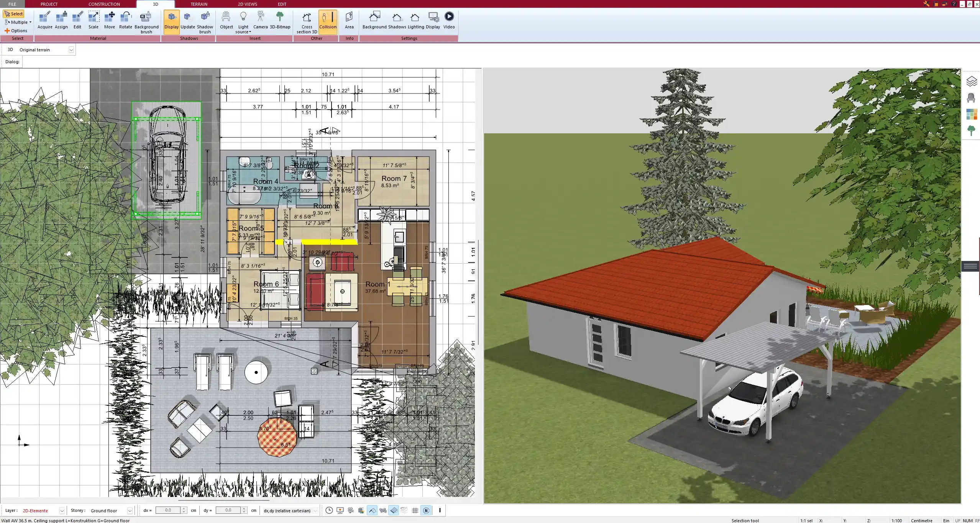980x523 pixels.
Task: Open the furniture catalog chair icon
Action: pos(971,98)
